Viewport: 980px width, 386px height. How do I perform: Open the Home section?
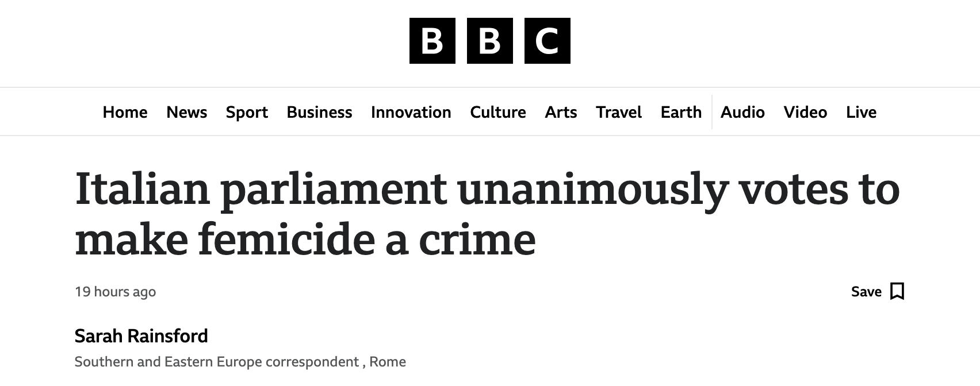(x=125, y=112)
